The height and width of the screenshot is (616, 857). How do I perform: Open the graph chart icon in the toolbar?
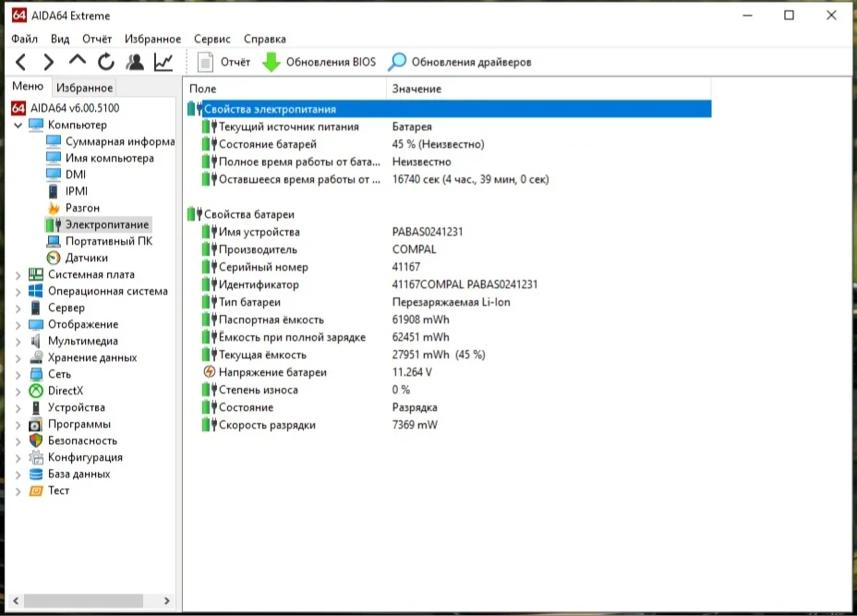click(x=163, y=62)
